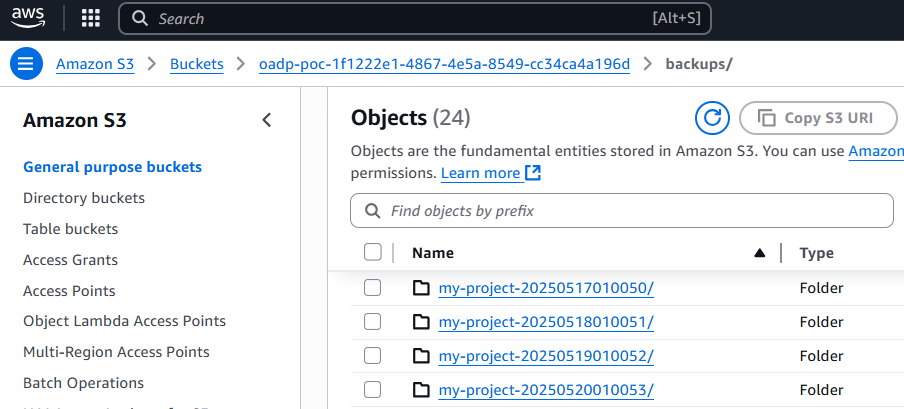Screen dimensions: 904x409
Task: Click the external link icon after Learn more
Action: click(x=533, y=173)
